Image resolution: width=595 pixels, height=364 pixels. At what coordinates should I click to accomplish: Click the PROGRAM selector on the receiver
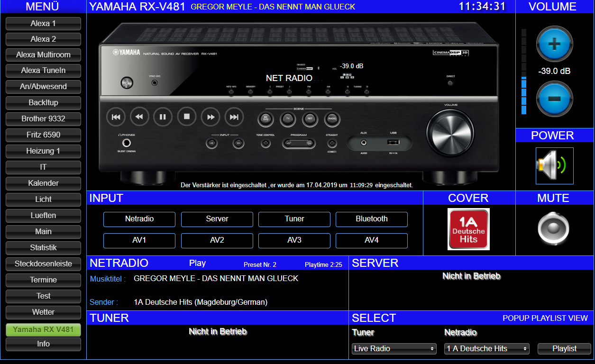tap(299, 143)
